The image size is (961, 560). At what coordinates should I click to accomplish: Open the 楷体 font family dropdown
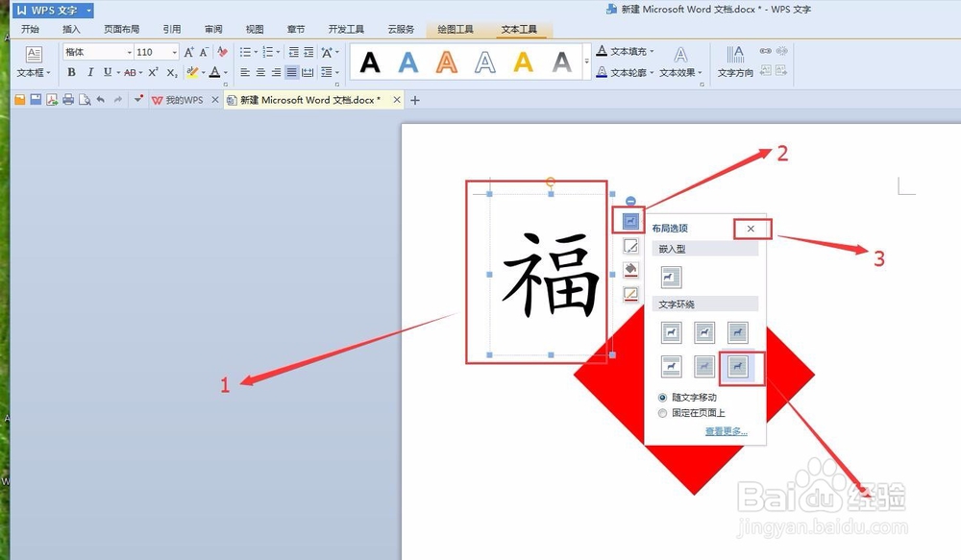pos(129,51)
